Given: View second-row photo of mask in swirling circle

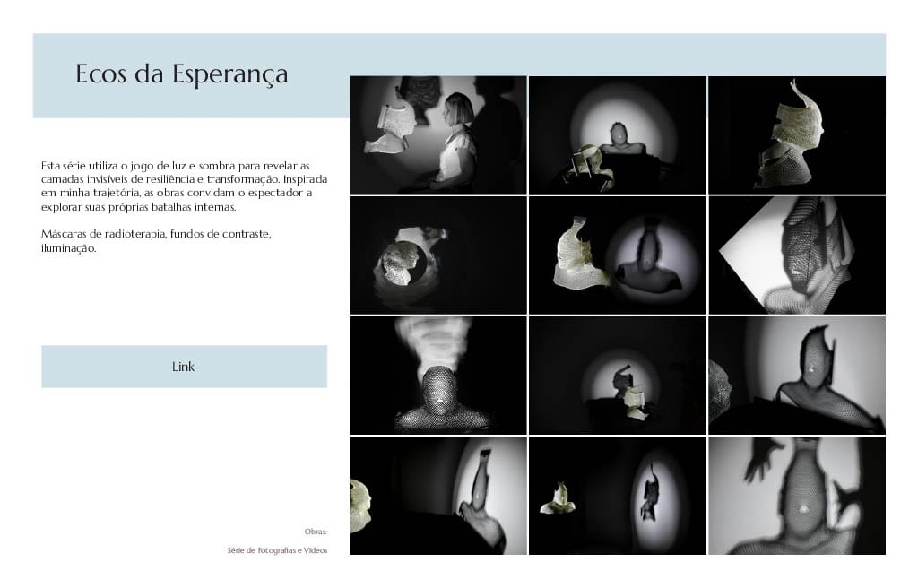Looking at the screenshot, I should [x=437, y=255].
